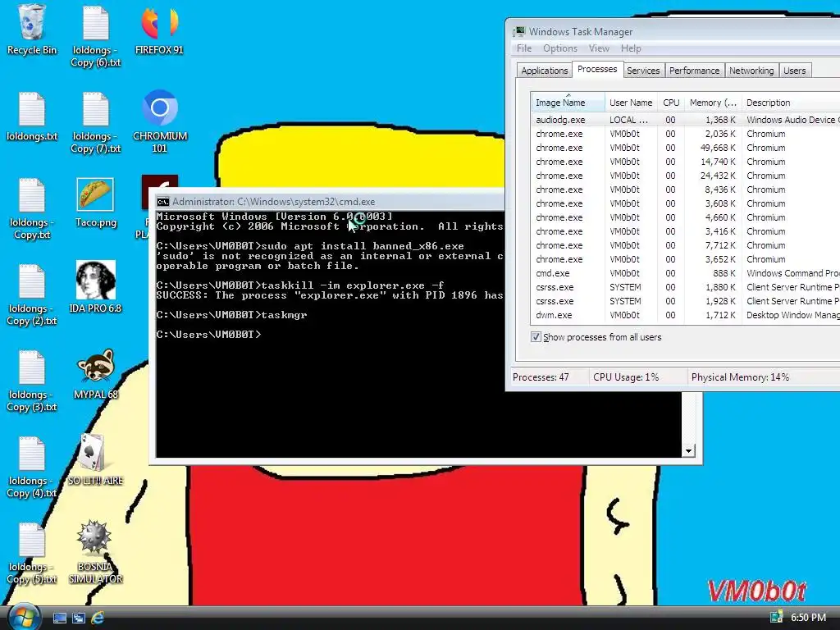
Task: Click the Task Manager tray icon
Action: pyautogui.click(x=776, y=617)
